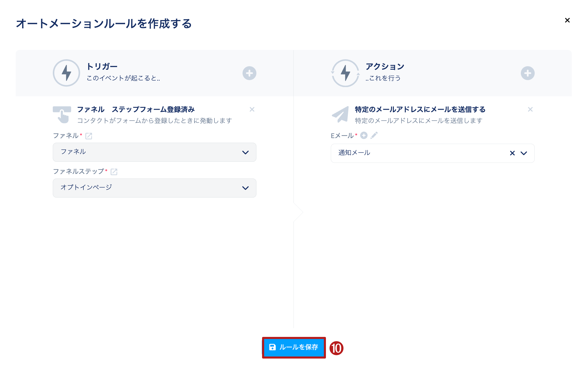Open the funnel external link icon
The height and width of the screenshot is (374, 588).
click(89, 136)
